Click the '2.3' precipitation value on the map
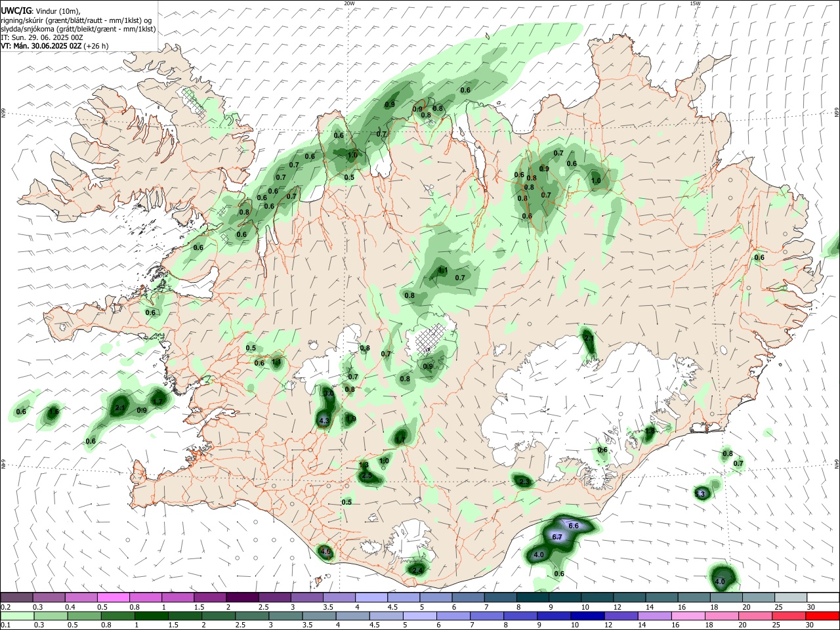 tap(524, 482)
